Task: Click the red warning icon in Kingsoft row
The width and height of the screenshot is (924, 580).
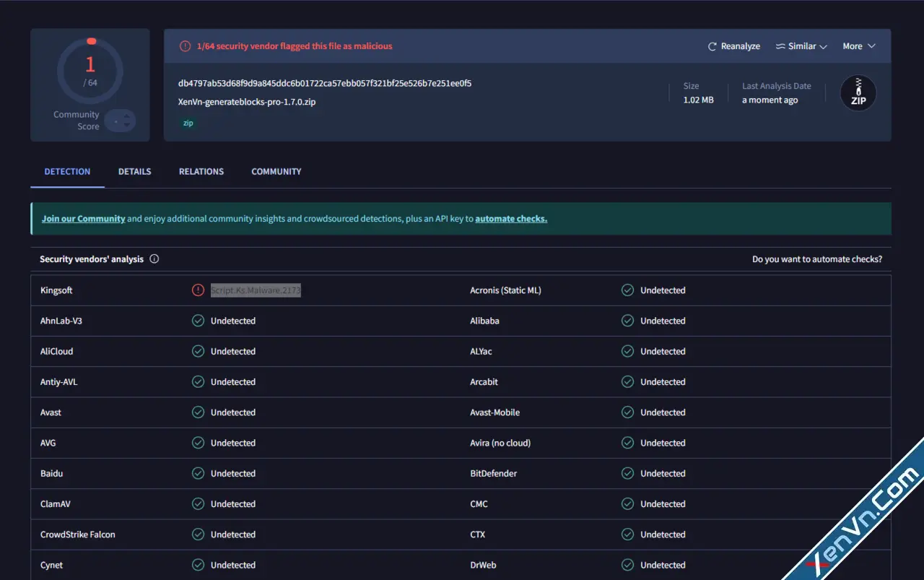Action: pos(198,290)
